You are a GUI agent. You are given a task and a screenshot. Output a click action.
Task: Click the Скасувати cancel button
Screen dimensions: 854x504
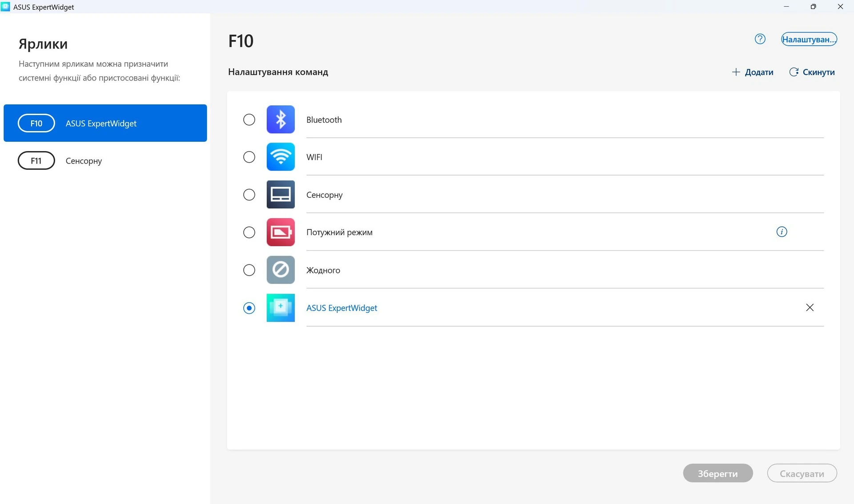pos(802,473)
